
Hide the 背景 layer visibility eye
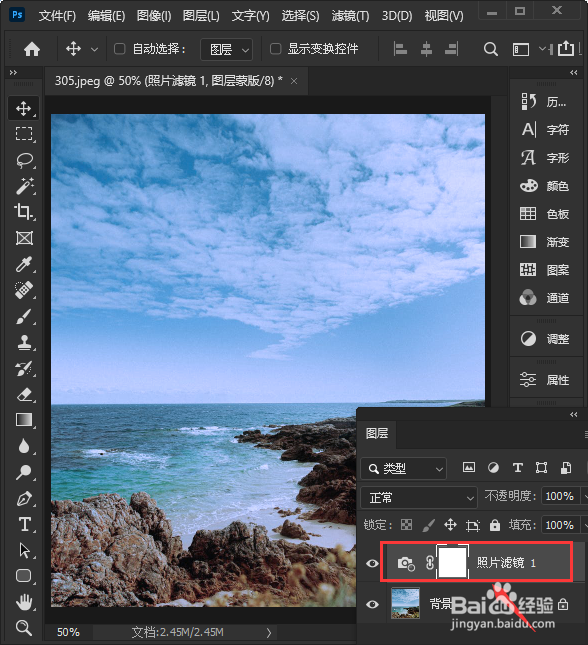[372, 604]
